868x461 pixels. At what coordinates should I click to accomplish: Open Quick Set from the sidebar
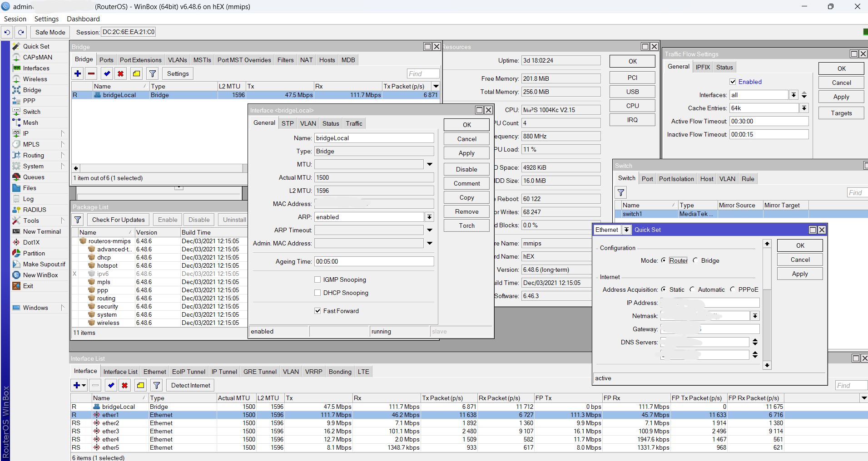(36, 46)
